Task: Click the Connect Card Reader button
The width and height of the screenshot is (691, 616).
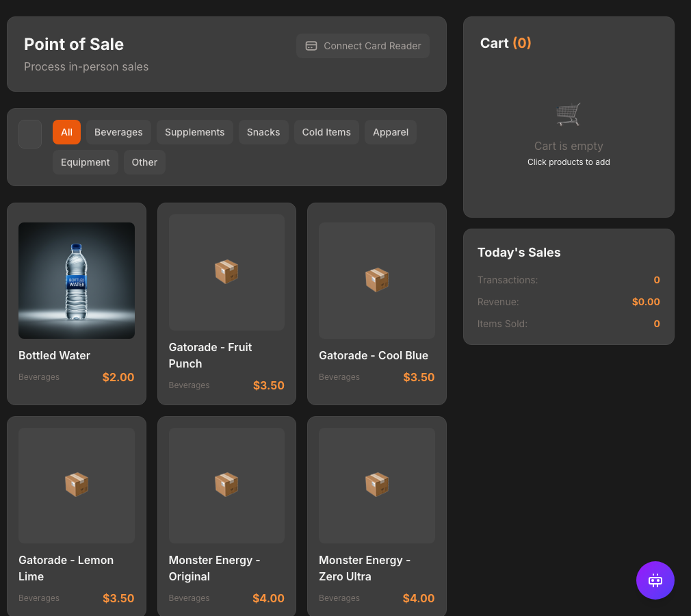Action: pyautogui.click(x=363, y=46)
